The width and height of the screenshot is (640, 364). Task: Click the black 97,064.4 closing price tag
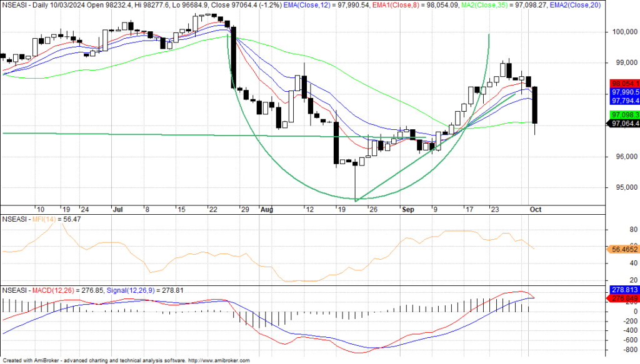tap(624, 124)
